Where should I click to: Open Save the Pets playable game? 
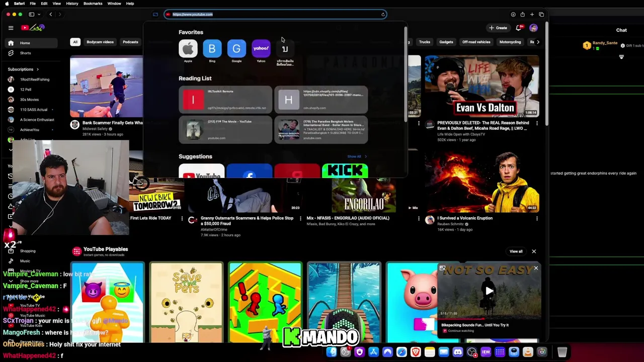pyautogui.click(x=186, y=302)
